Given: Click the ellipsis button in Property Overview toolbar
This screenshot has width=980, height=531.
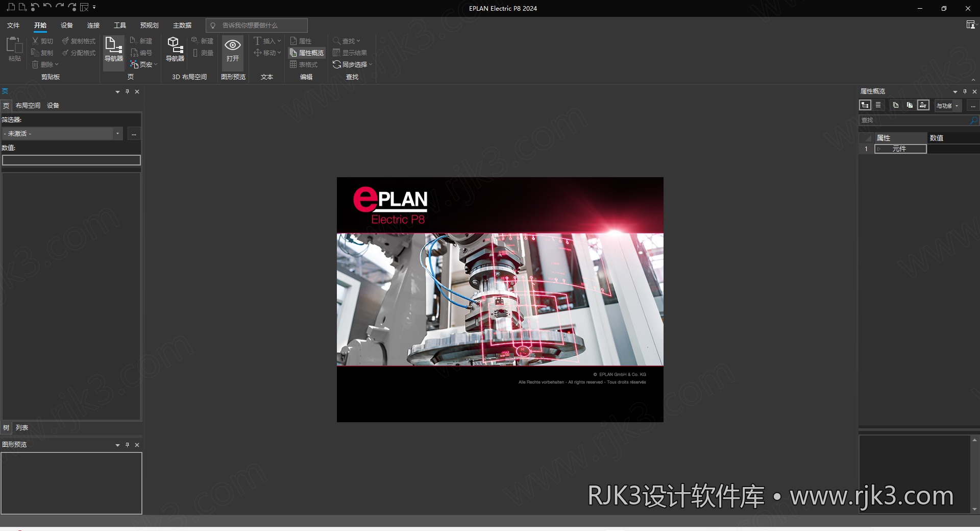Looking at the screenshot, I should (973, 106).
